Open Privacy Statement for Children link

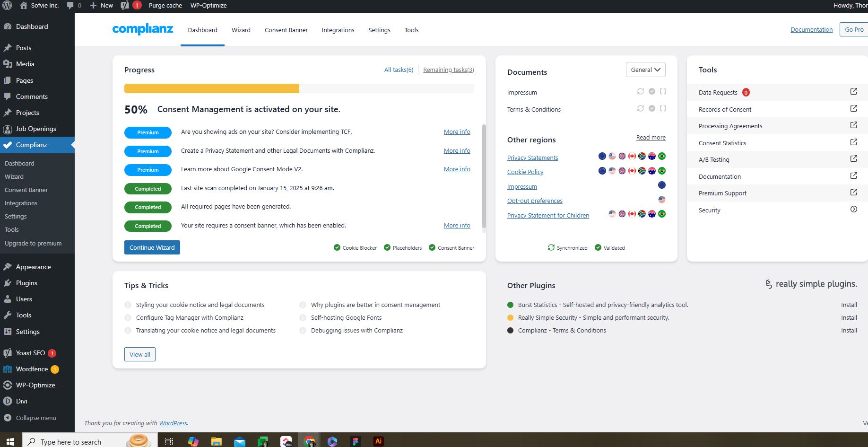click(x=548, y=215)
